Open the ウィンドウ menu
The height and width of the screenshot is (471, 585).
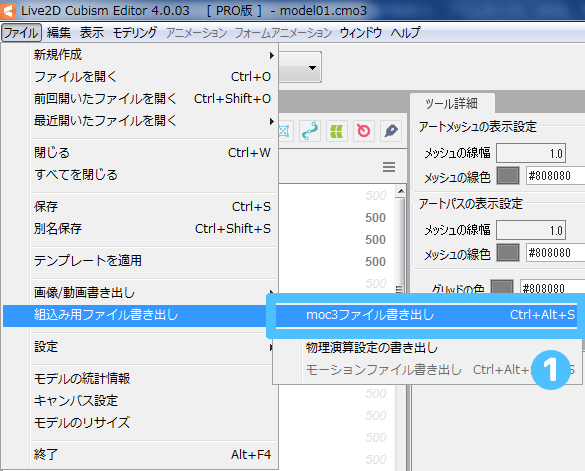click(361, 33)
